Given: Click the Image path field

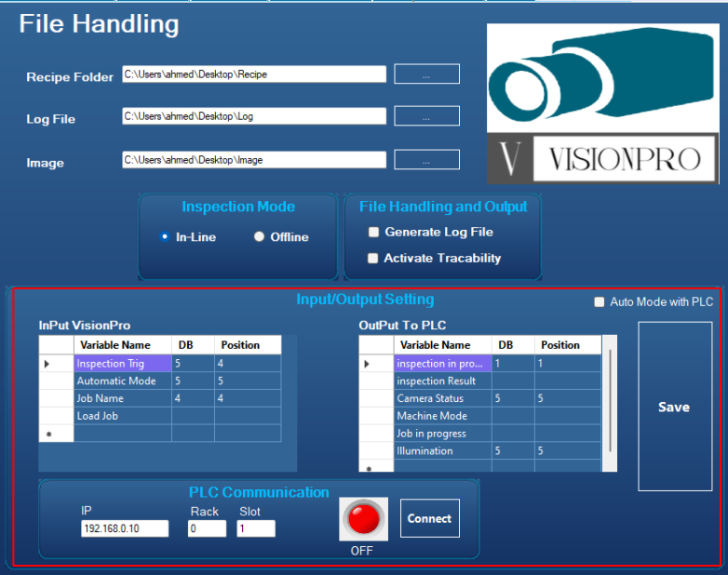Looking at the screenshot, I should pyautogui.click(x=254, y=160).
